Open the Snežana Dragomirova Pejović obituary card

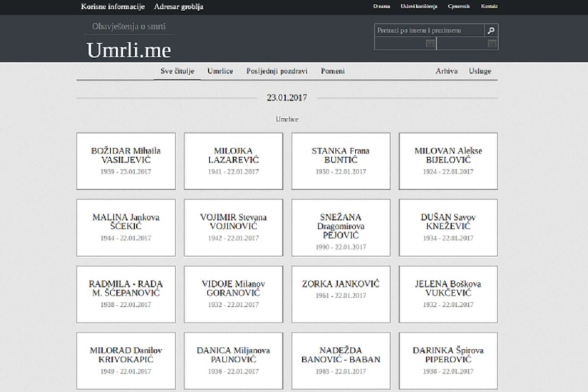341,227
